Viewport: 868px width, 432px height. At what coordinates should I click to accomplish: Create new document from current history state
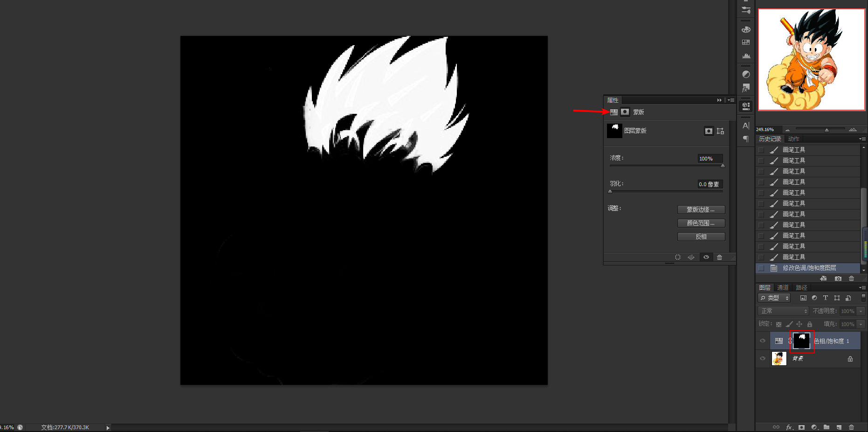coord(824,279)
